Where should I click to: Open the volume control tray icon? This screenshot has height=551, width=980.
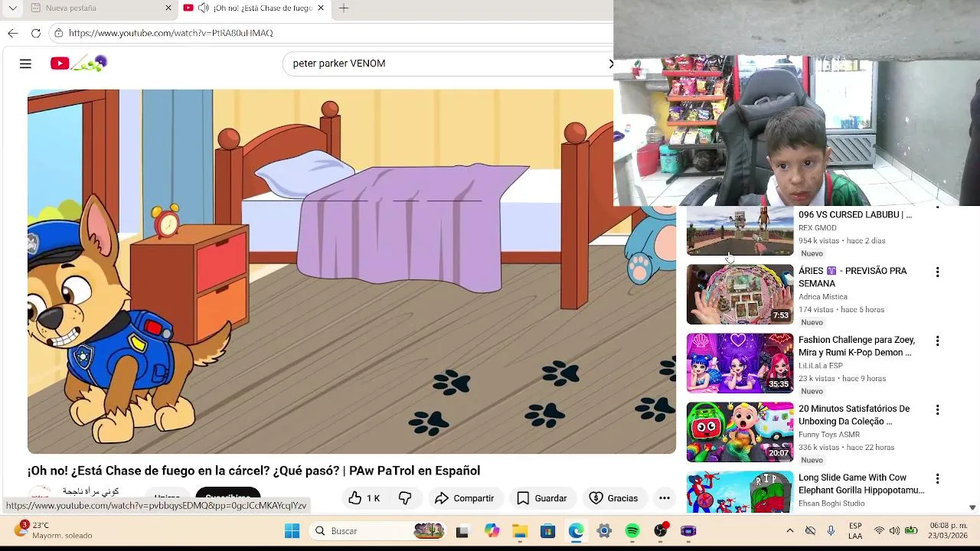[x=894, y=531]
